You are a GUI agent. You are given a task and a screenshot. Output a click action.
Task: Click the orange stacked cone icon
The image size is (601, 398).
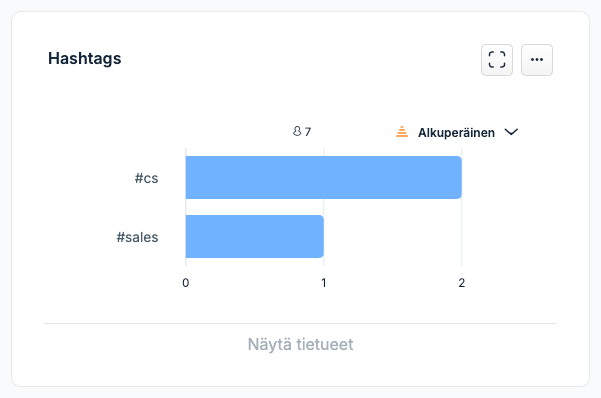(402, 132)
